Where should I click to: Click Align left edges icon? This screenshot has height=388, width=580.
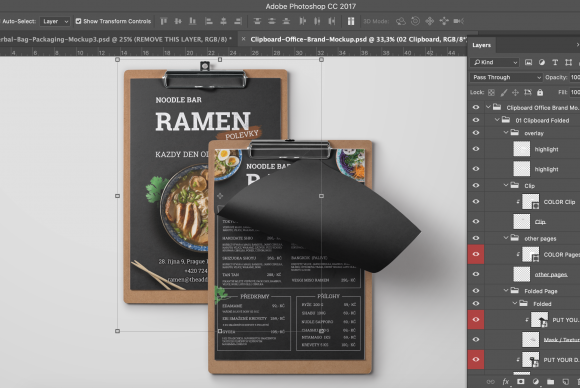tap(209, 21)
